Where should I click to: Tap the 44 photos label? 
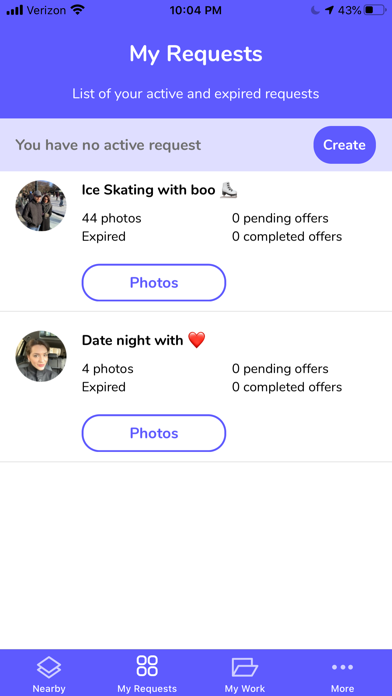coord(111,218)
